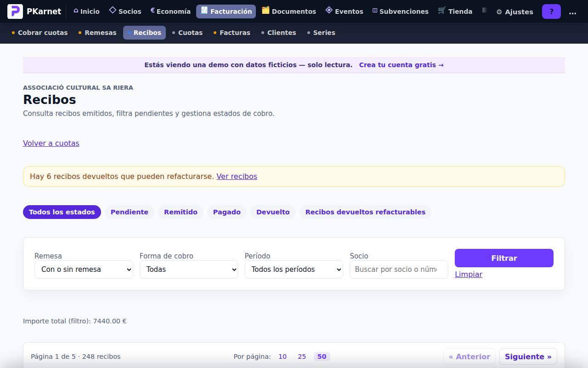This screenshot has width=588, height=368.
Task: Go to next page with Siguiente
Action: (528, 356)
